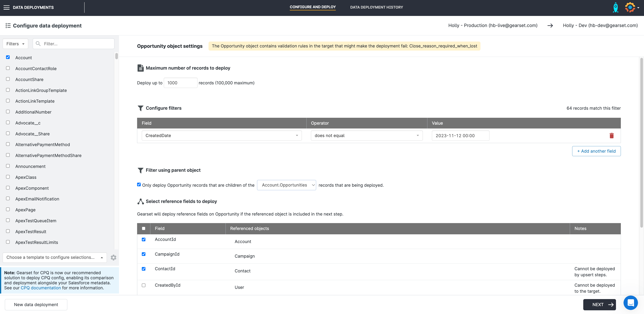The image size is (644, 314).
Task: Click the search magnifier in Filter box
Action: 38,44
